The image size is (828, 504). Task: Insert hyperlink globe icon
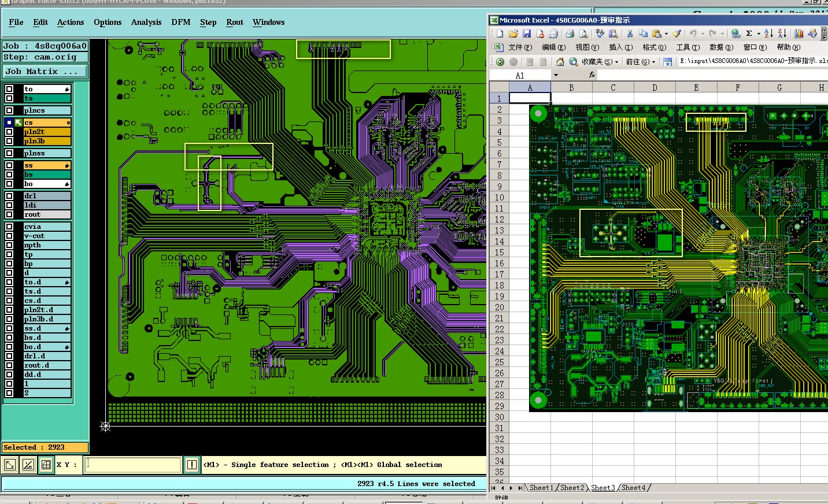click(x=735, y=34)
